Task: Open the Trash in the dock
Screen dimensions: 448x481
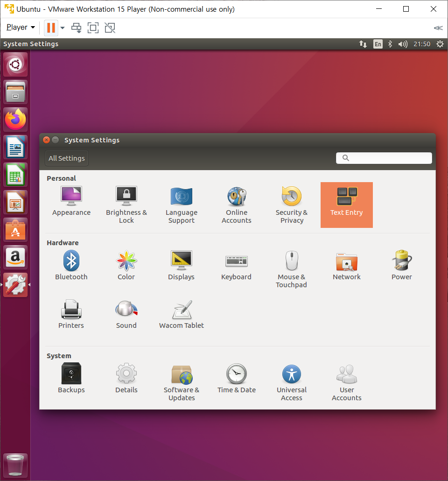Action: pos(15,465)
